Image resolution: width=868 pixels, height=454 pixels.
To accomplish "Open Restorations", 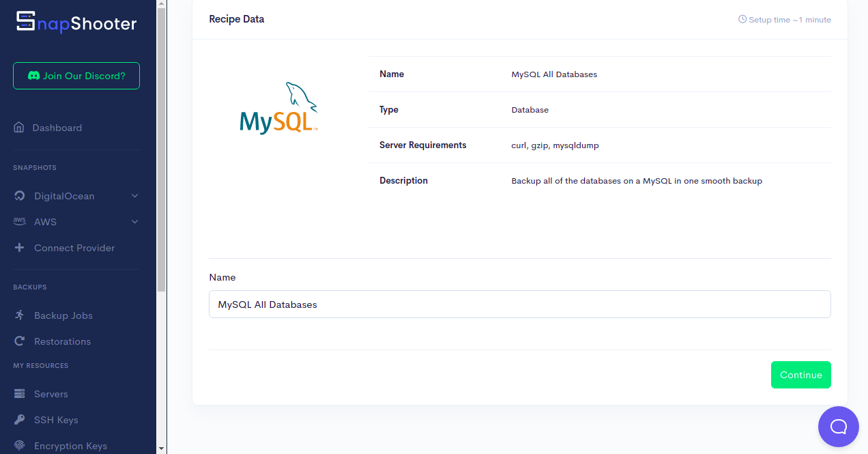I will pos(62,341).
